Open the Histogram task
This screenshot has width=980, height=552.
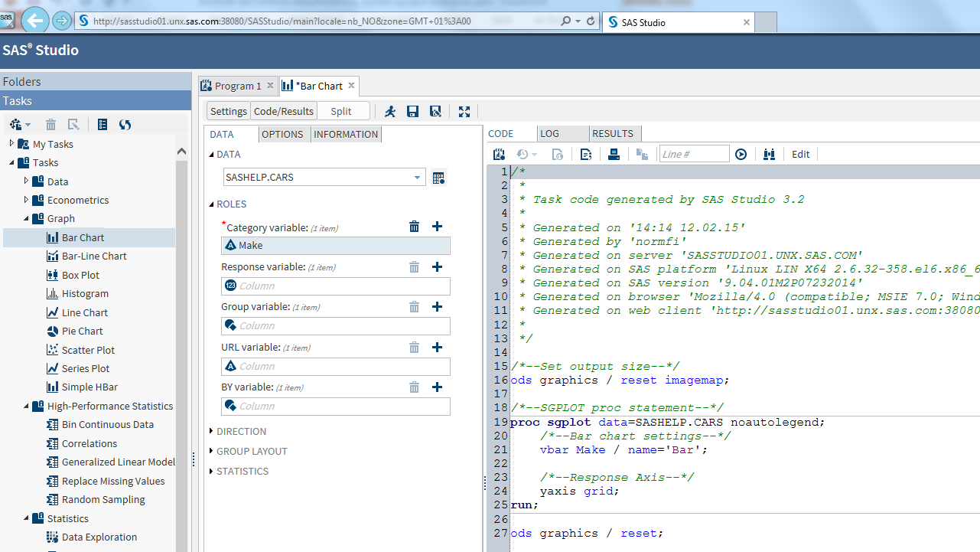pyautogui.click(x=85, y=293)
